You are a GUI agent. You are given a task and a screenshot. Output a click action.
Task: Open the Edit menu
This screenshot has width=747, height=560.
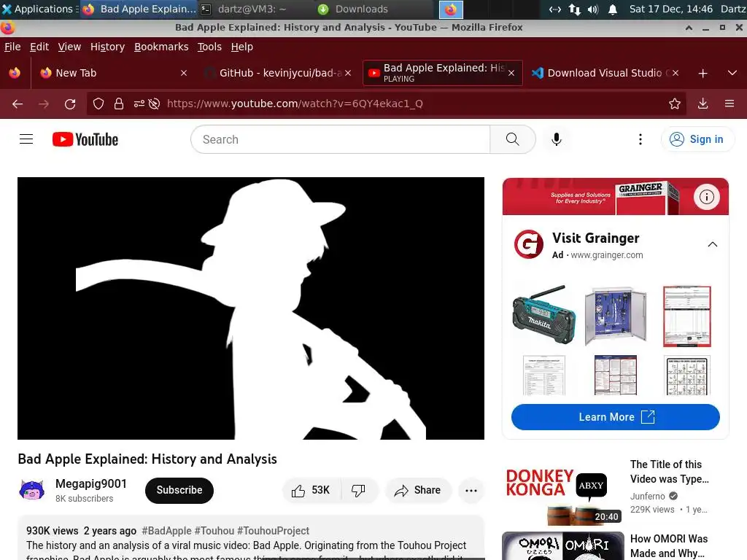39,47
